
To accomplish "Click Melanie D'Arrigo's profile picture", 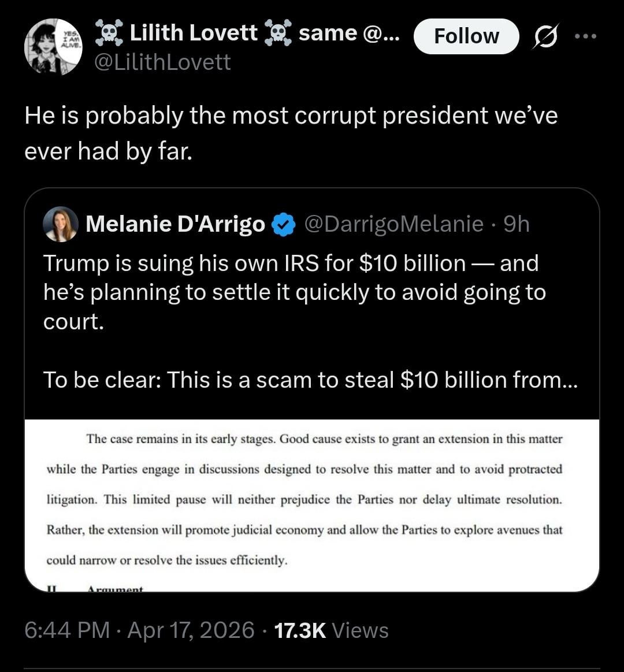I will pyautogui.click(x=61, y=224).
